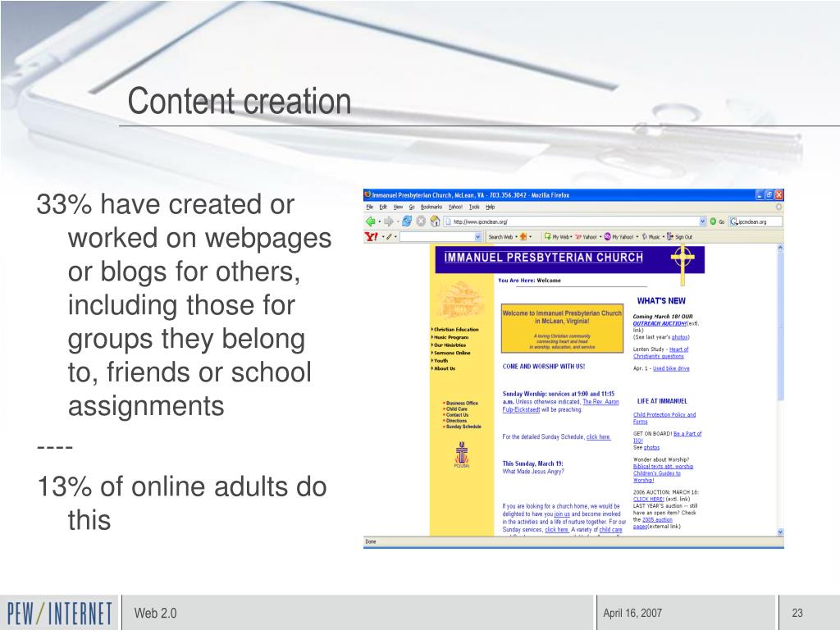Click the search engine icon in search box
840x630 pixels.
[734, 221]
